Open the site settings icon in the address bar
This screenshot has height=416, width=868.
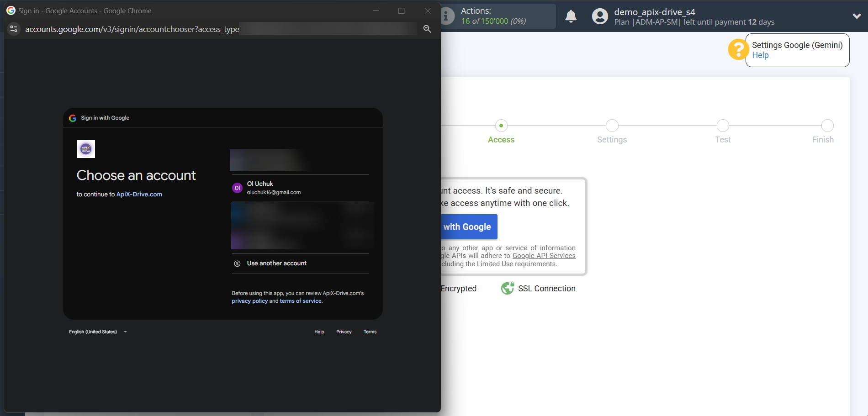coord(14,29)
